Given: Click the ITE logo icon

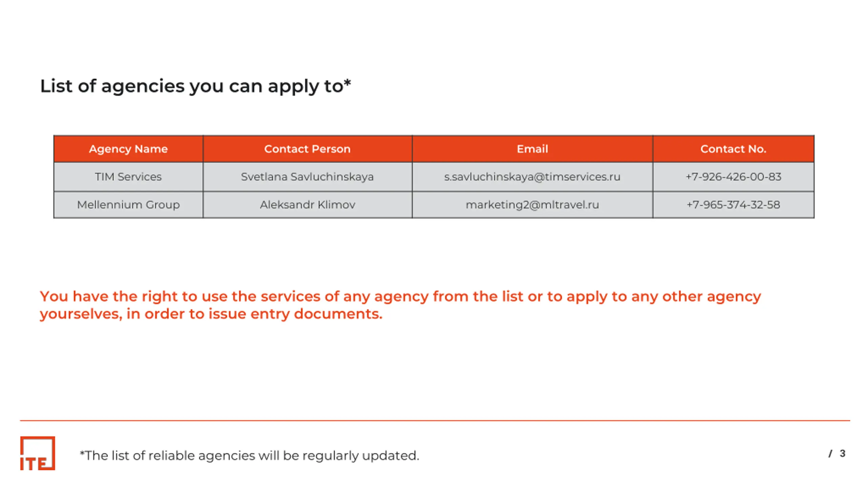Looking at the screenshot, I should pos(38,453).
